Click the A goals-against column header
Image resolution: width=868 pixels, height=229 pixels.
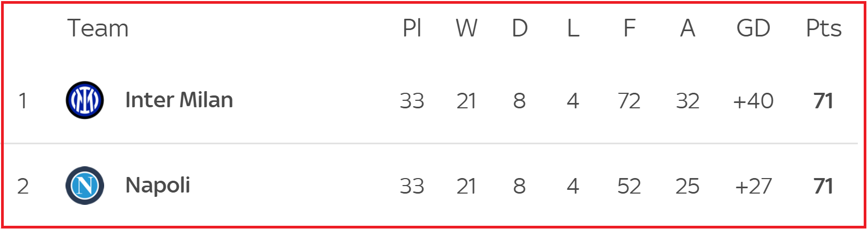pos(688,28)
